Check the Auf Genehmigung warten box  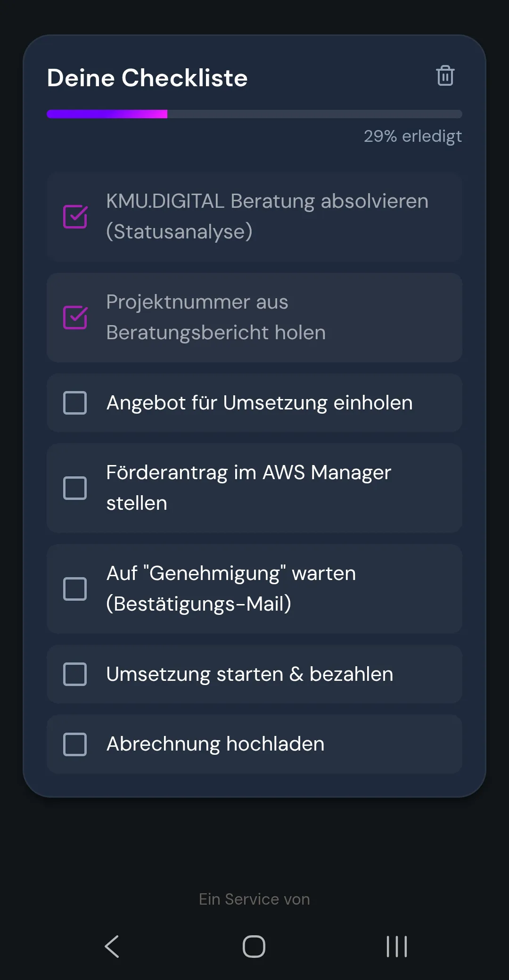(75, 589)
